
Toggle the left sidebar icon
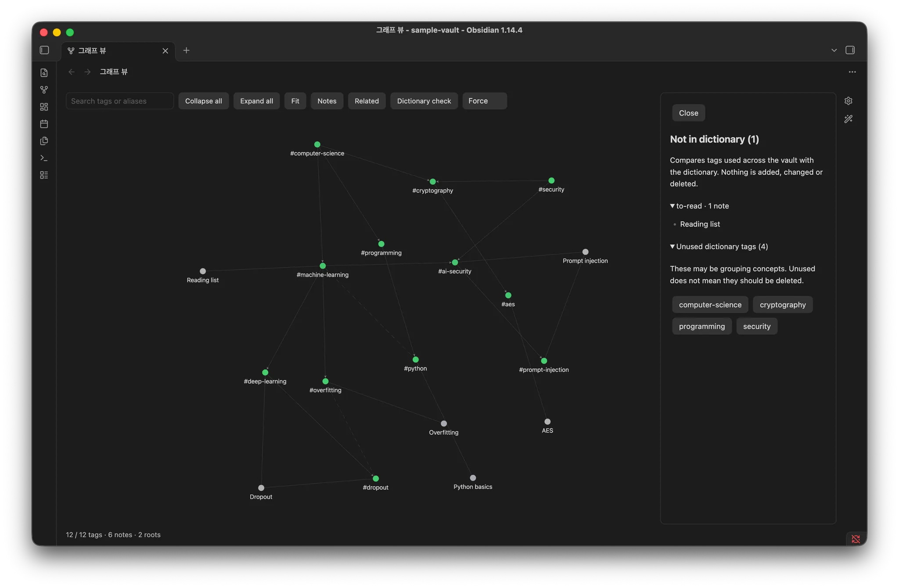pos(44,50)
